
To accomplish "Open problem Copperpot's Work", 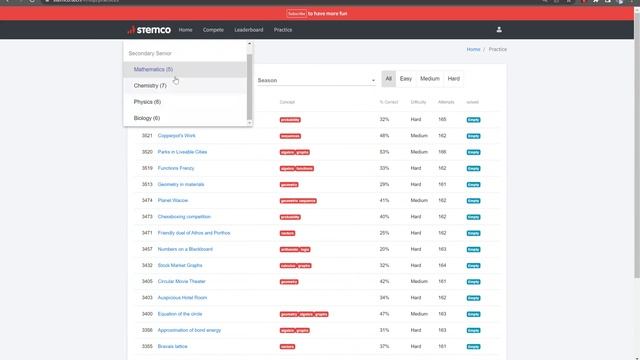I will coord(176,136).
